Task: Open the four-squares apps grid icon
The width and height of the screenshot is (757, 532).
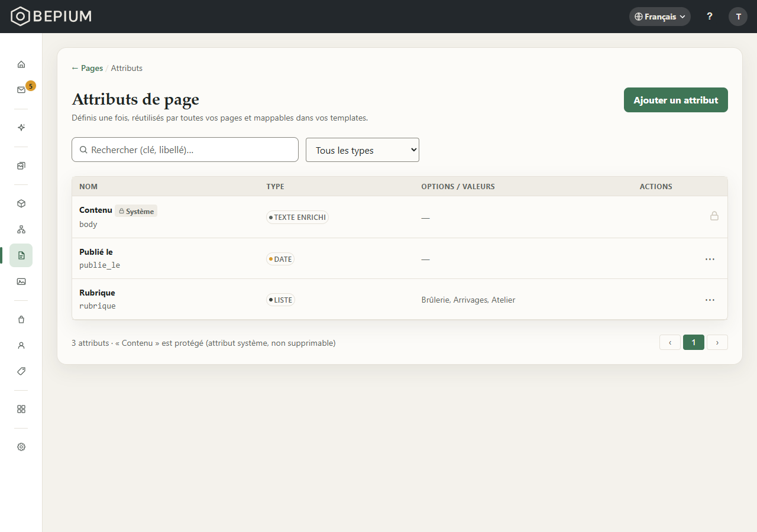Action: pos(21,409)
